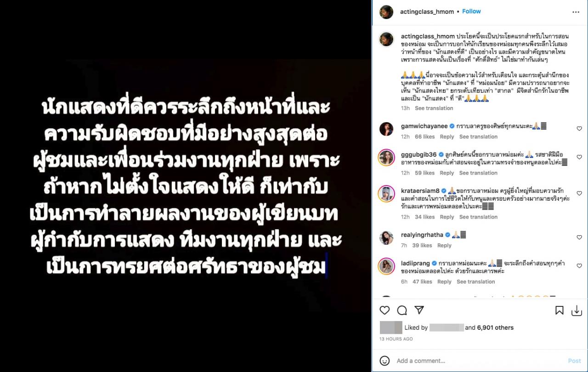The image size is (588, 372).
Task: Open comment bubble icon below post
Action: tap(402, 310)
